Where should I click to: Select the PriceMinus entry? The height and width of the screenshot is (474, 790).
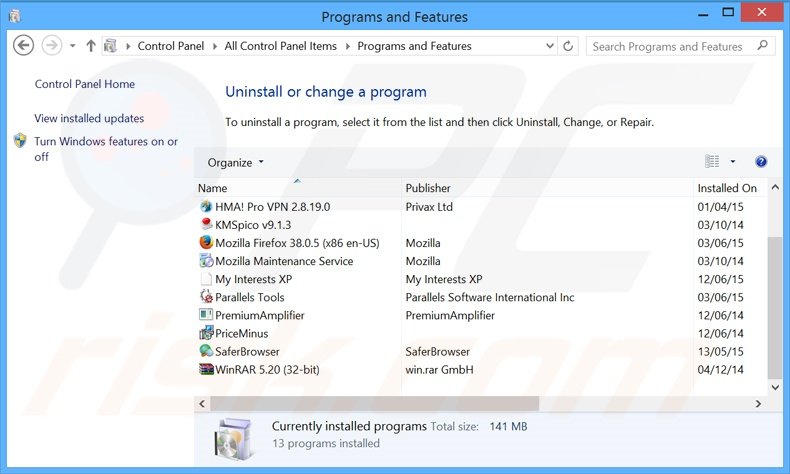[241, 333]
